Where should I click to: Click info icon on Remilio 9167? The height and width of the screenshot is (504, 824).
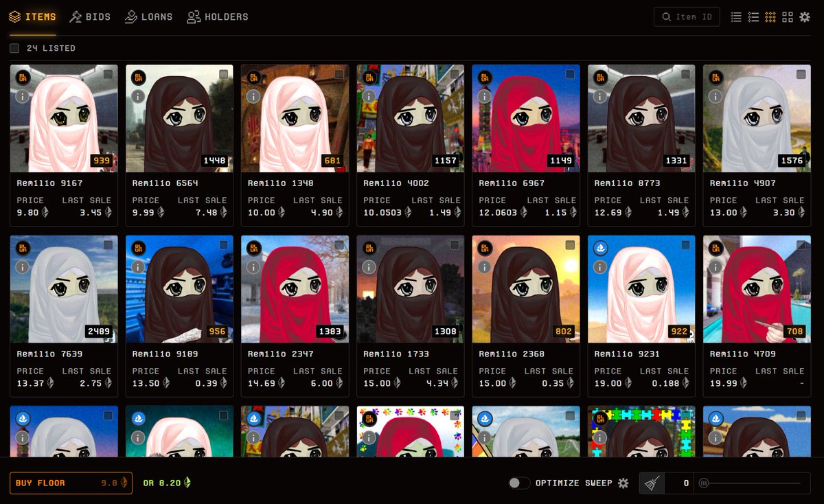click(x=23, y=96)
